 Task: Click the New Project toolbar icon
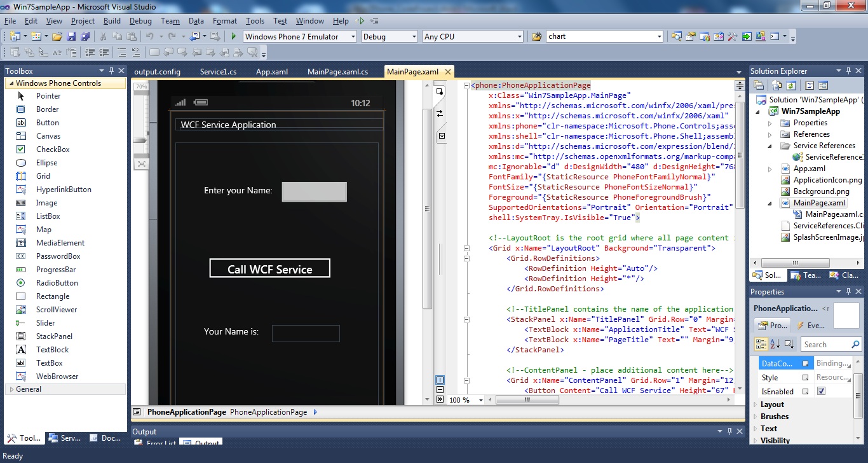click(15, 36)
